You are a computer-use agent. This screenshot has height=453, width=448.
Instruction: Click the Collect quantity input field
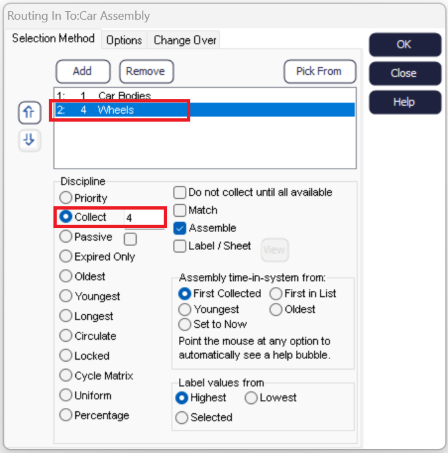(144, 218)
